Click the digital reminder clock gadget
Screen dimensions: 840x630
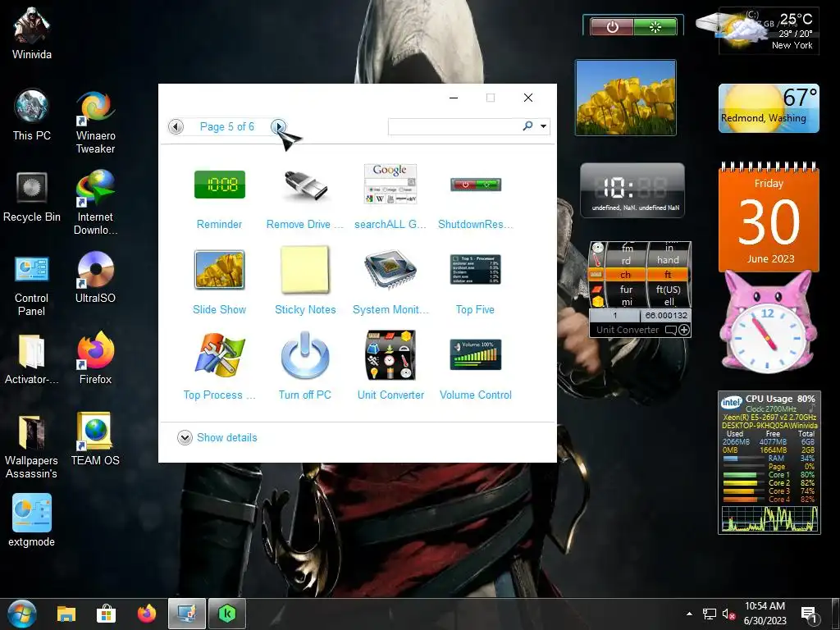(632, 190)
